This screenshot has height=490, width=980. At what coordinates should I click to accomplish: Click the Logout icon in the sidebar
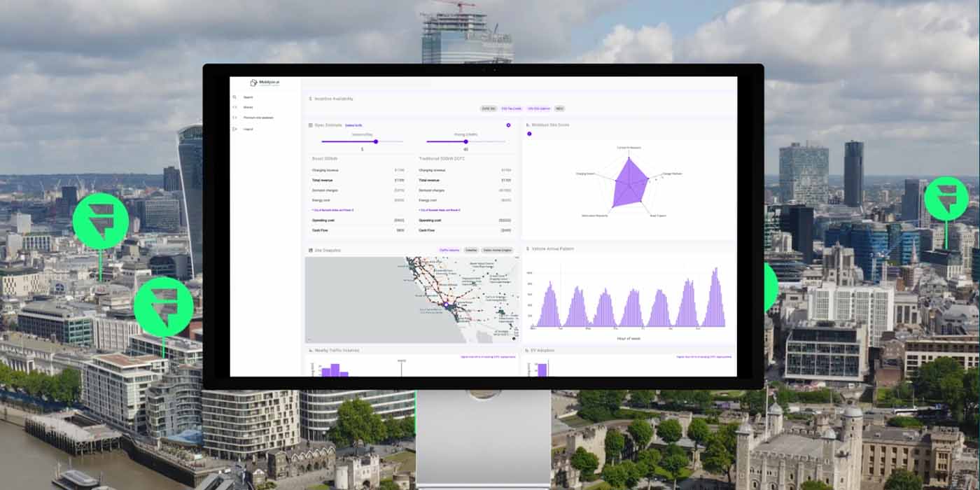tap(234, 129)
